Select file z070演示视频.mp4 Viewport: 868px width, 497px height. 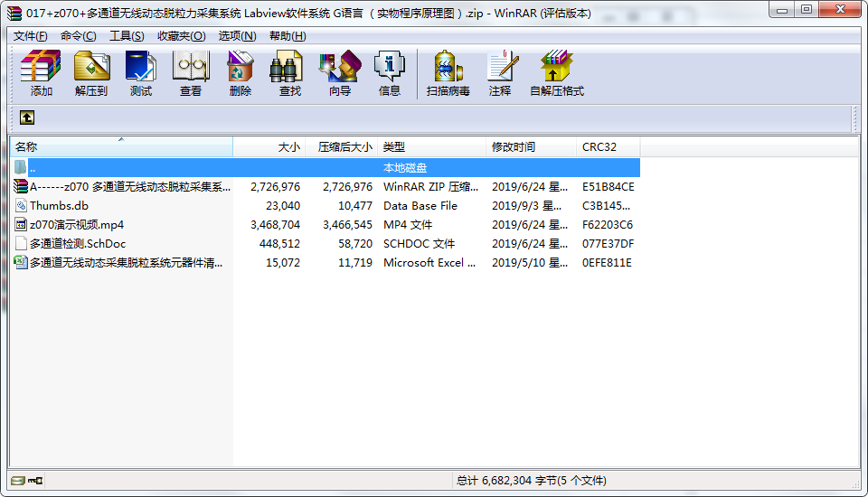77,225
